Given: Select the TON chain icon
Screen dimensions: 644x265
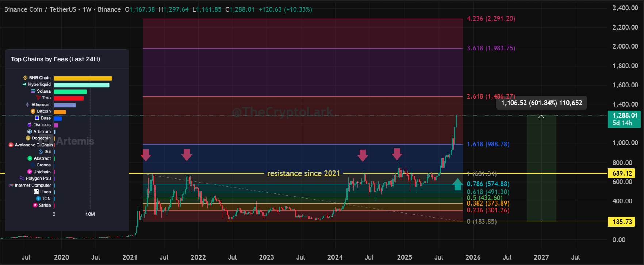Looking at the screenshot, I should point(38,199).
